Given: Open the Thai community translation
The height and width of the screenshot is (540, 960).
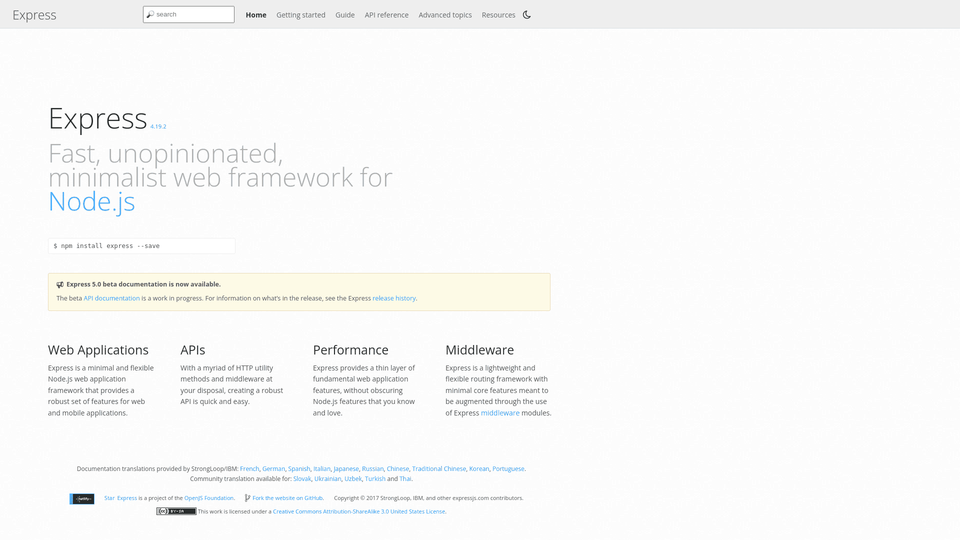Looking at the screenshot, I should pos(405,479).
